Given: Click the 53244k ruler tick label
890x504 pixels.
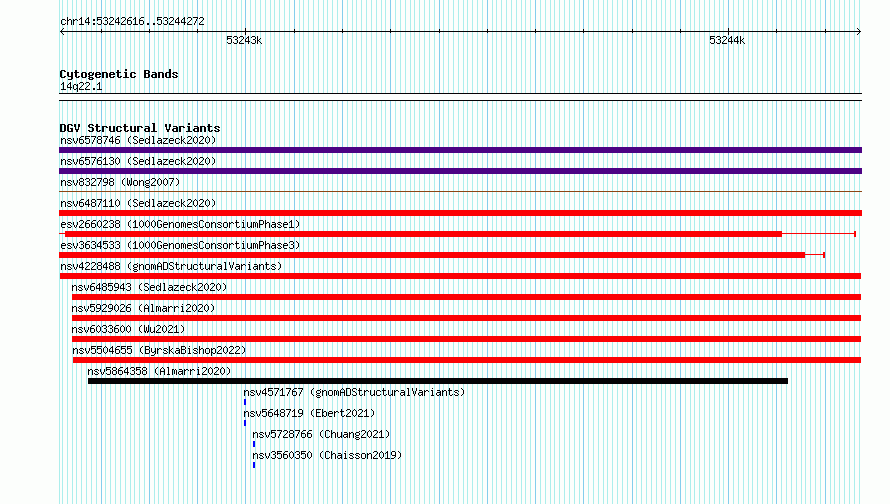Looking at the screenshot, I should tap(727, 40).
